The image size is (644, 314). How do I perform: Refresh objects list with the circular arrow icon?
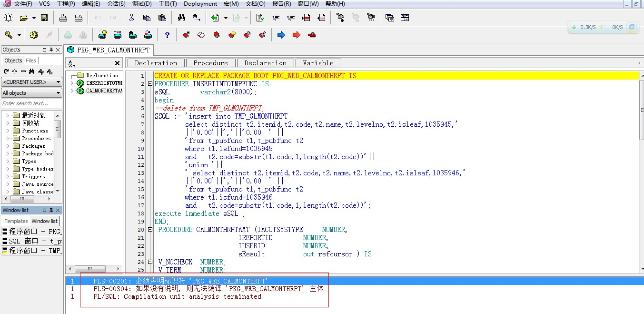pos(6,71)
